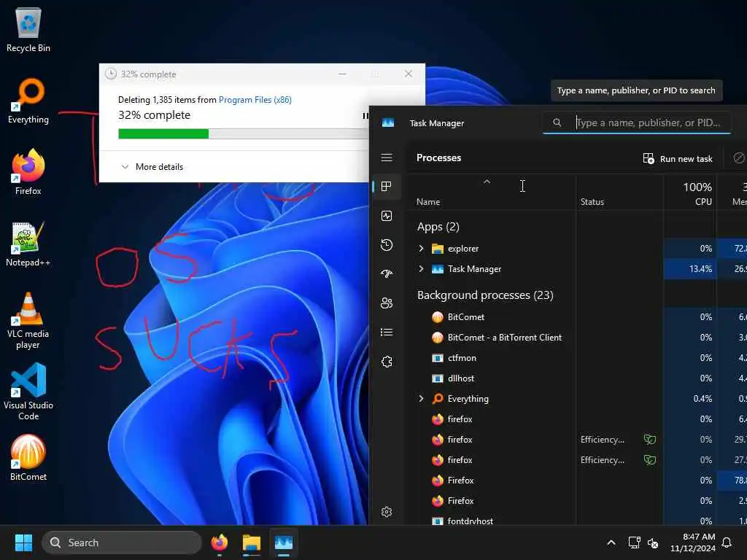Open Task Manager hamburger navigation menu
The height and width of the screenshot is (560, 747).
point(387,157)
